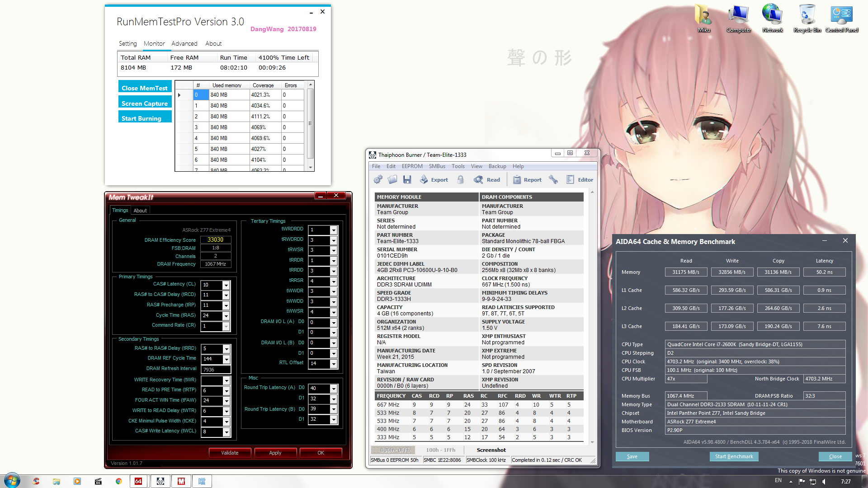The width and height of the screenshot is (868, 488).
Task: Expand RTL Offset dropdown
Action: point(334,364)
